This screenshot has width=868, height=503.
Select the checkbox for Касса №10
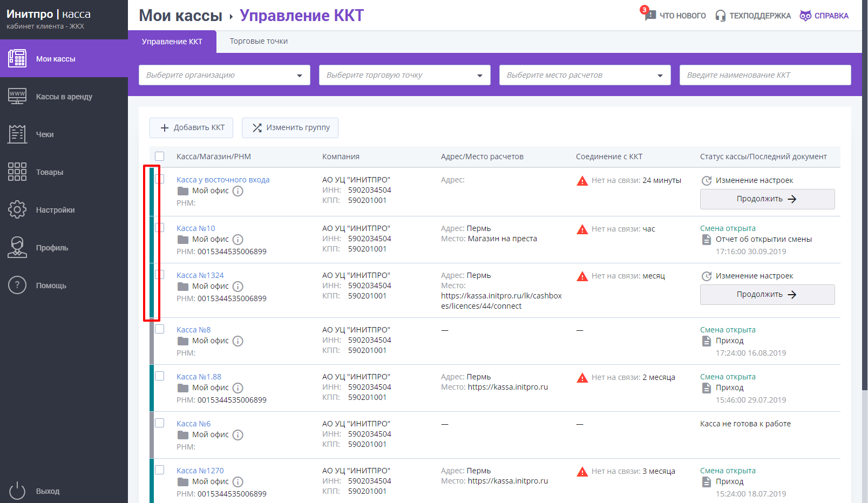[x=160, y=228]
